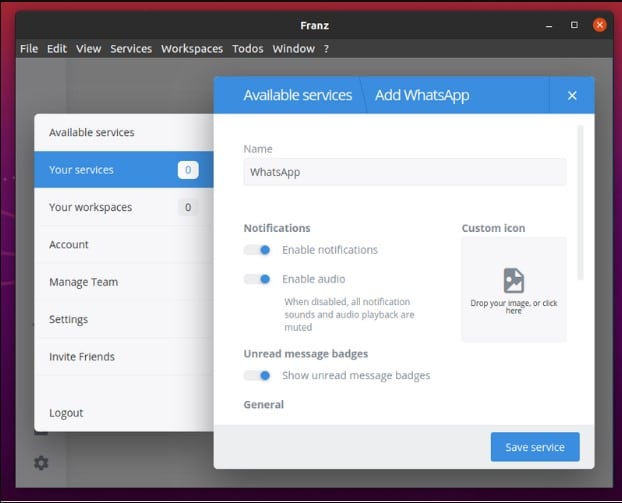622x503 pixels.
Task: Click the dialog's vertical scrollbar
Action: pyautogui.click(x=580, y=202)
